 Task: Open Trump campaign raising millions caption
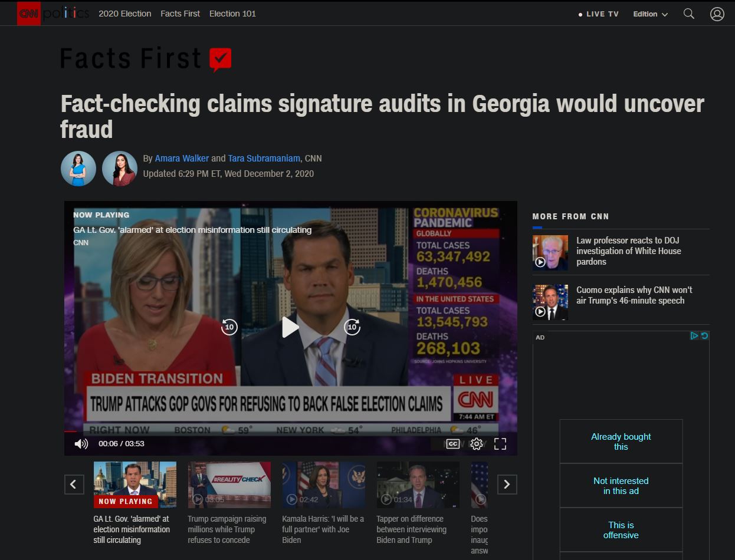pos(227,529)
